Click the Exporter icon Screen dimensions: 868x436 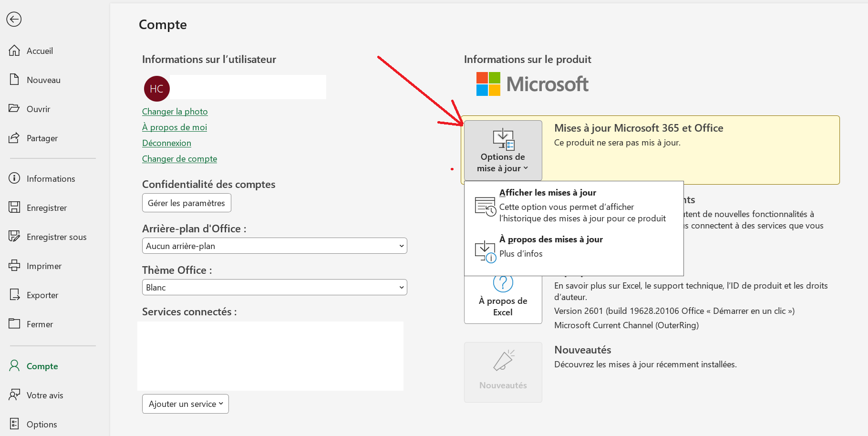tap(14, 295)
